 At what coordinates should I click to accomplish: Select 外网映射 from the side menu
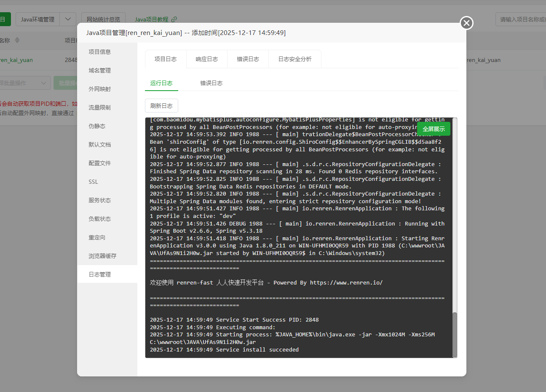tap(100, 89)
